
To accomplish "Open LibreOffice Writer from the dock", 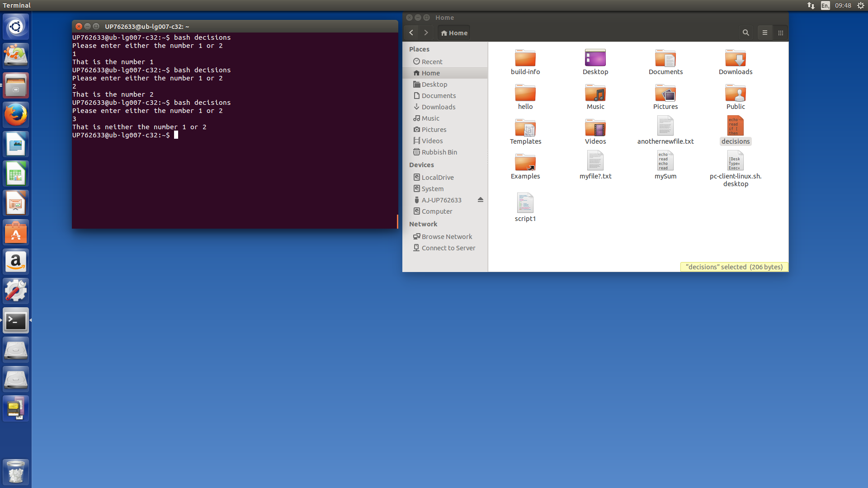I will point(16,144).
